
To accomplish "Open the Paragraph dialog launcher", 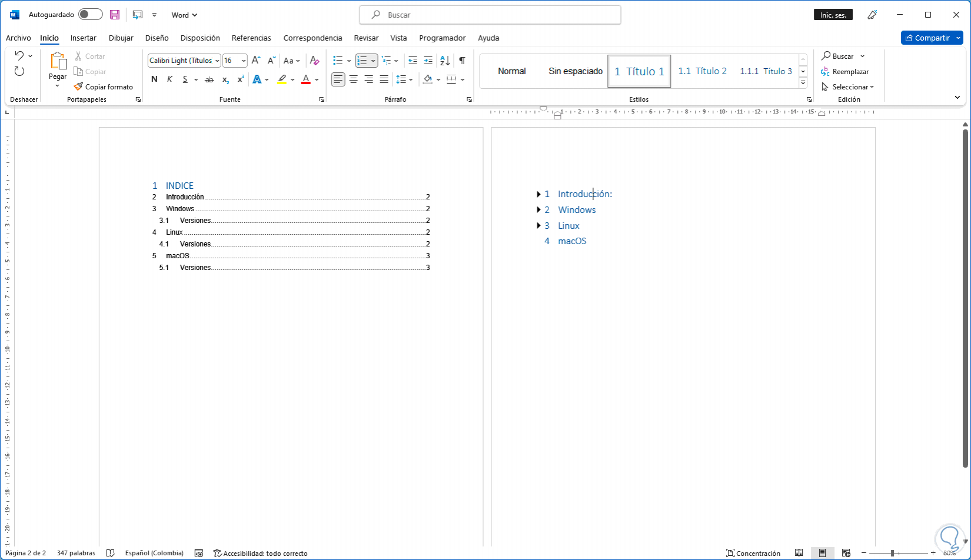I will point(469,100).
